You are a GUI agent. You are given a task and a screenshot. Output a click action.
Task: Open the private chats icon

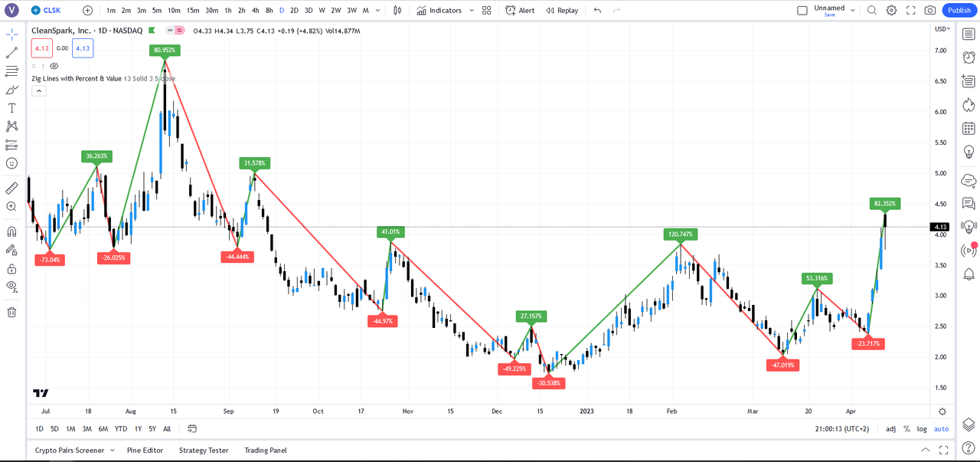pyautogui.click(x=969, y=203)
